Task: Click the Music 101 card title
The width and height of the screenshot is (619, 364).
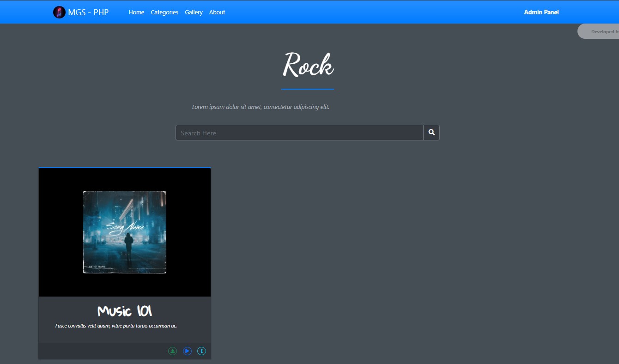Action: pyautogui.click(x=124, y=311)
